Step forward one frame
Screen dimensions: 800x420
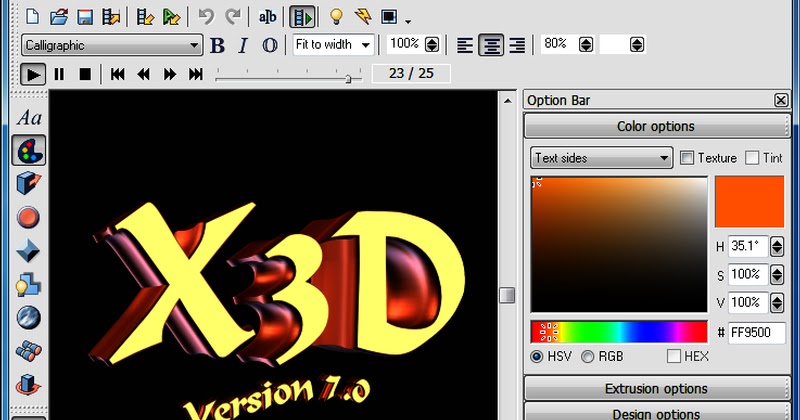(x=170, y=75)
